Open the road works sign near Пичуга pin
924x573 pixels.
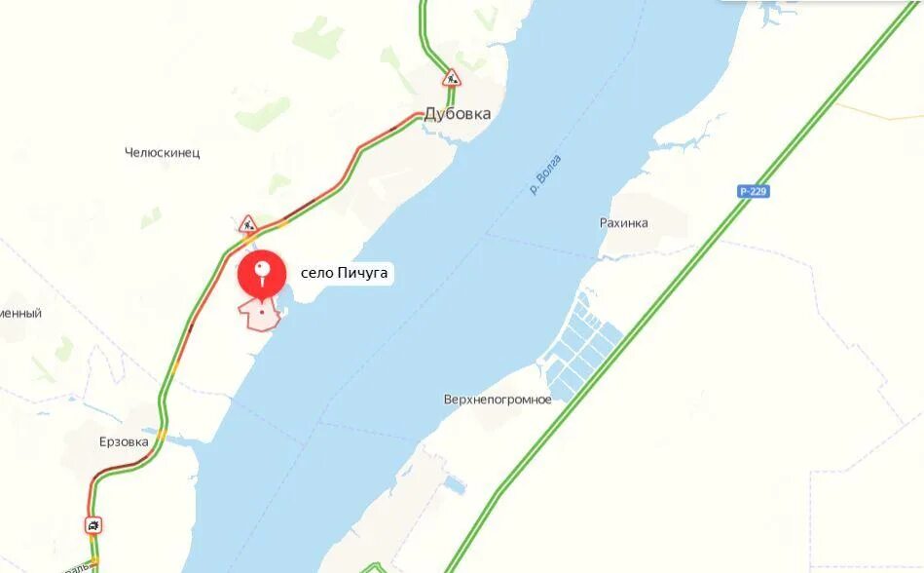[248, 224]
